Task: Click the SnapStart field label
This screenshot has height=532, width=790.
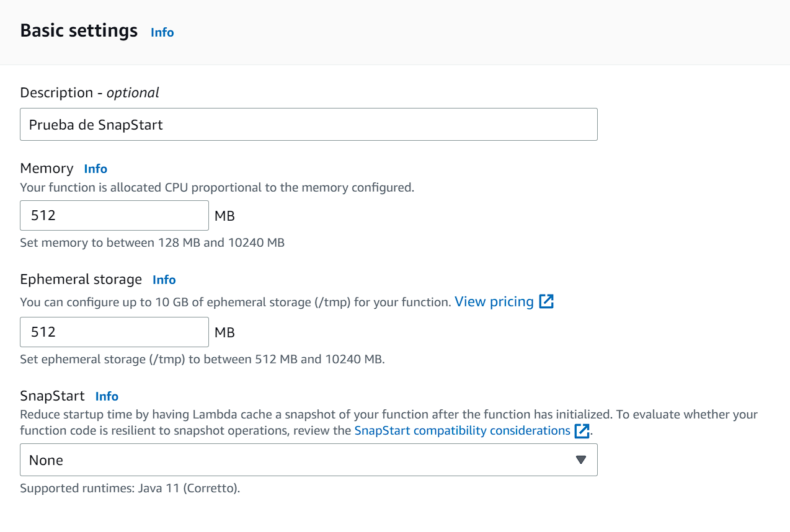Action: tap(52, 396)
